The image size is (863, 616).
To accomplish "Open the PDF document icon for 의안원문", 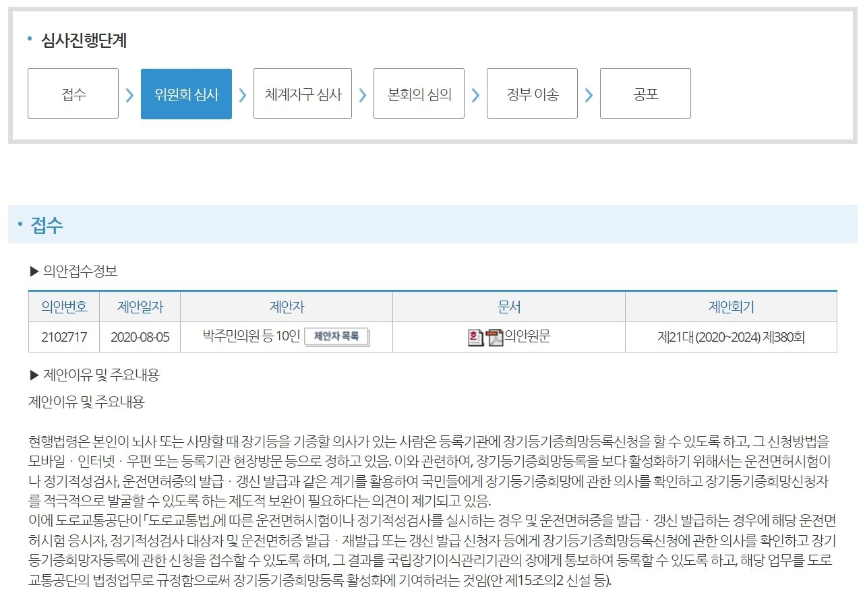I will tap(496, 337).
